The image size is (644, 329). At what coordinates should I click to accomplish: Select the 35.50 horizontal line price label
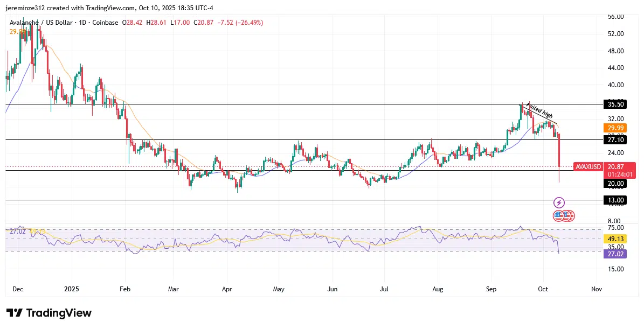(615, 104)
